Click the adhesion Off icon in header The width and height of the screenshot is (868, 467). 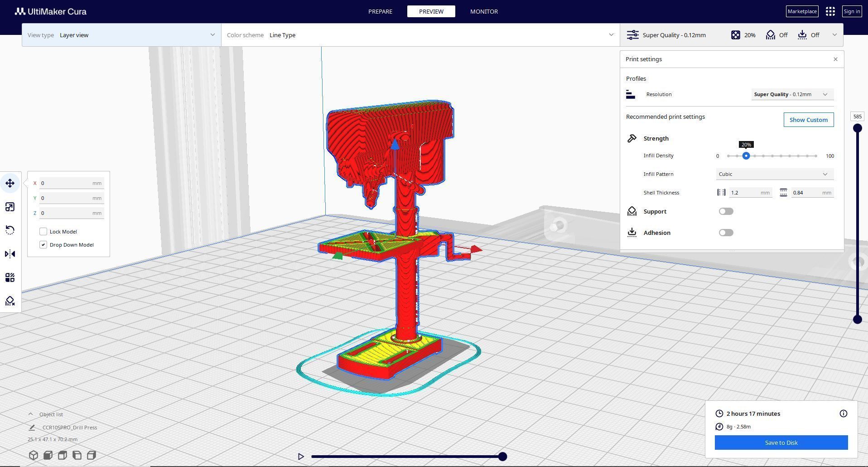tap(802, 35)
